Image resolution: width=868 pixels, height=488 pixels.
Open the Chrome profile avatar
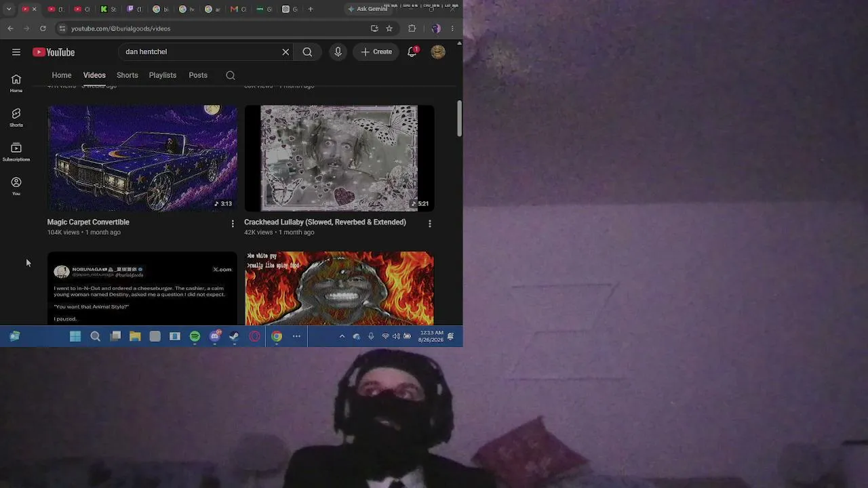pyautogui.click(x=436, y=28)
